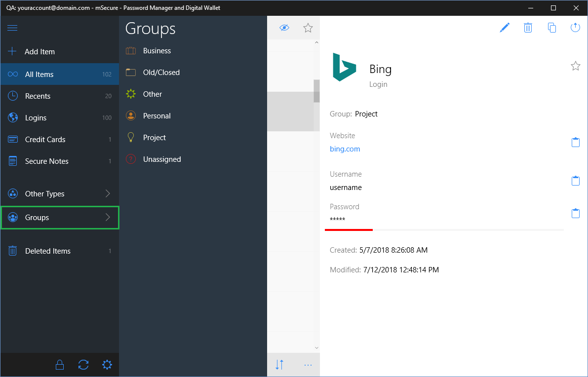
Task: Toggle favorites filter star in list header
Action: [308, 28]
